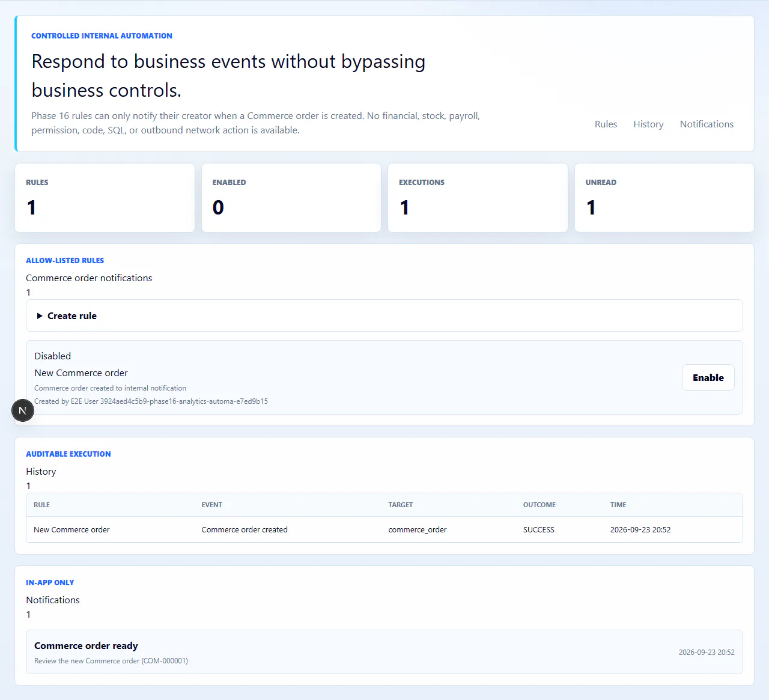Image resolution: width=769 pixels, height=700 pixels.
Task: Click 'Commerce order created to internal notification' text
Action: click(110, 388)
